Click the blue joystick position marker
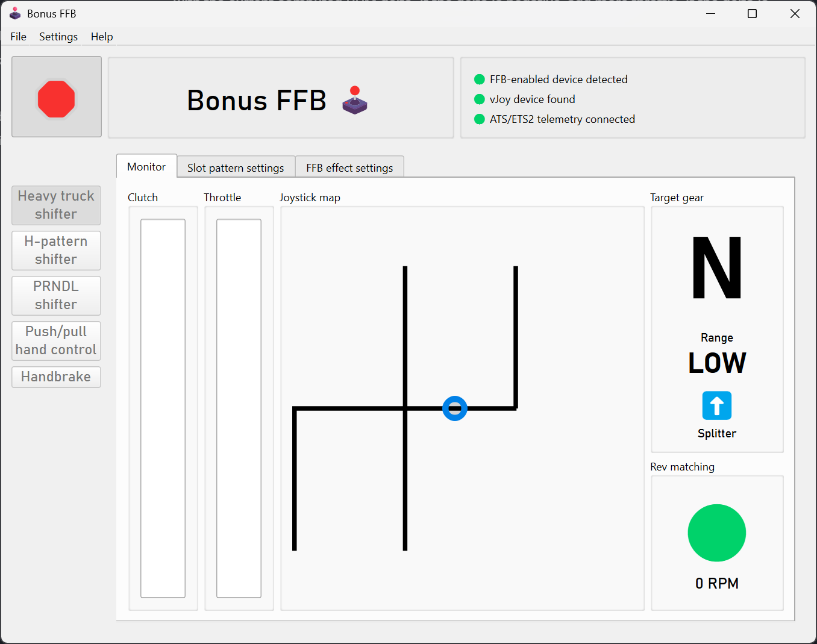 [x=455, y=408]
